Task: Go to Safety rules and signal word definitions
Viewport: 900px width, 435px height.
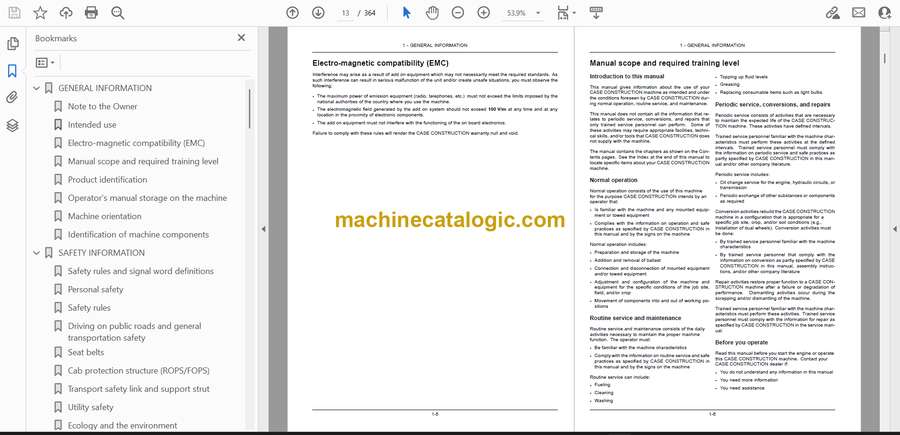Action: tap(141, 271)
